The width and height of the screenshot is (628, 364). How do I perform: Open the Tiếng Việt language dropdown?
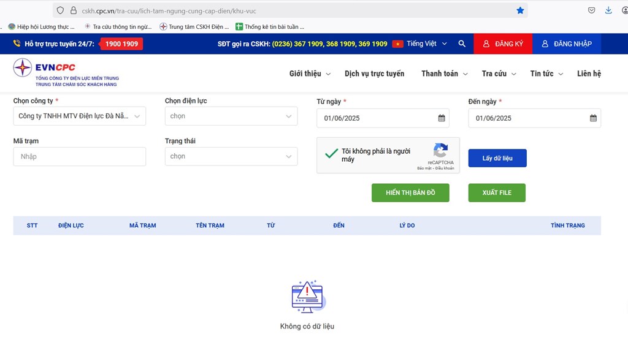pyautogui.click(x=427, y=44)
